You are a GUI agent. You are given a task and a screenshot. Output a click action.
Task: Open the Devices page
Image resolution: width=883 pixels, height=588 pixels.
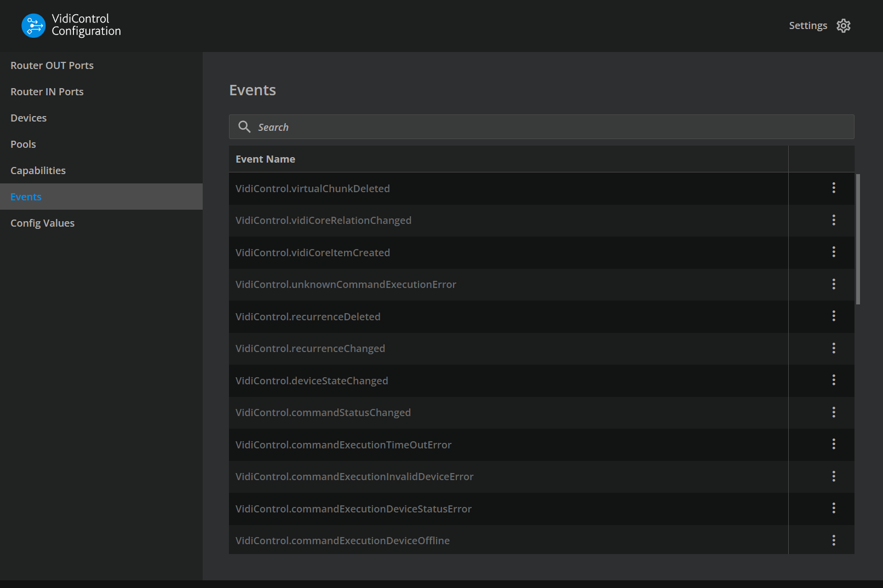[28, 118]
